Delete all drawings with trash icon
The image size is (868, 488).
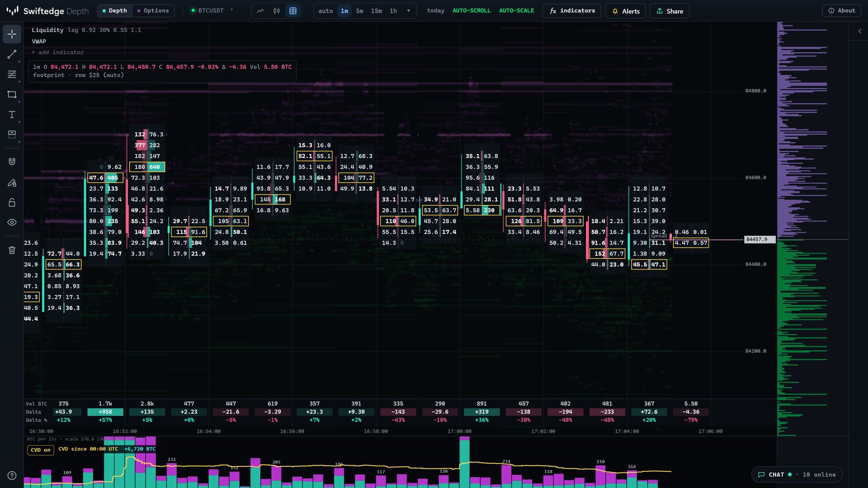click(x=12, y=250)
